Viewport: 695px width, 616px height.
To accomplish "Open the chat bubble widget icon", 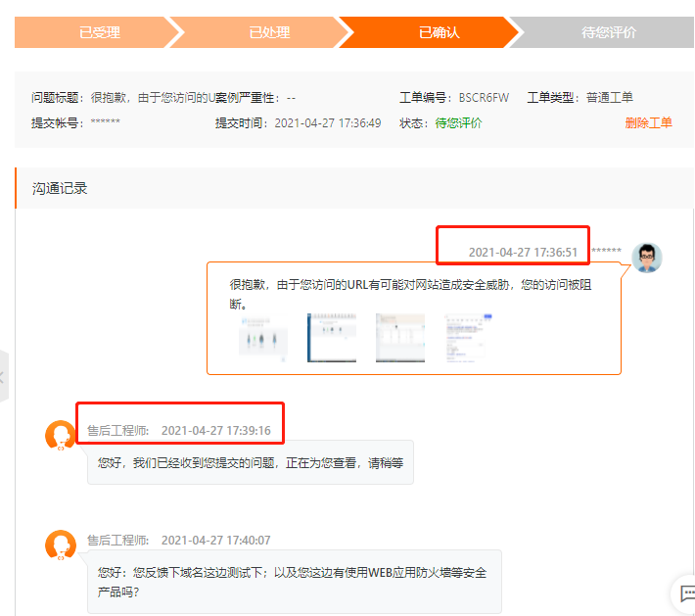I will pos(683,594).
